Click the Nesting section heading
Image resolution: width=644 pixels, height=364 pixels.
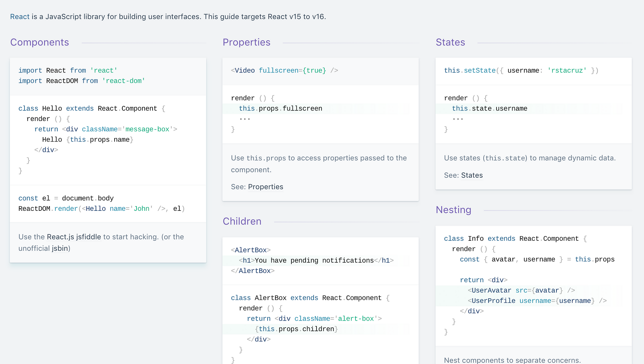pyautogui.click(x=453, y=210)
